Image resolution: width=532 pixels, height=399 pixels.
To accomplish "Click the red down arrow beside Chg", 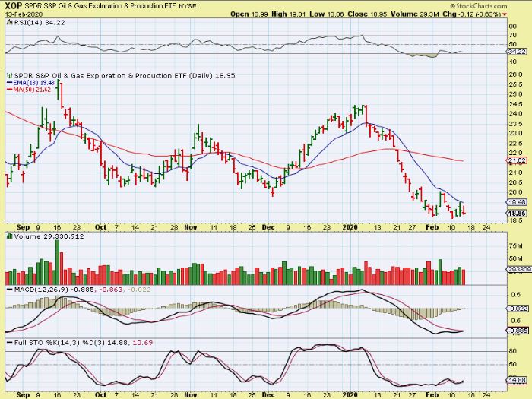I will tap(505, 14).
